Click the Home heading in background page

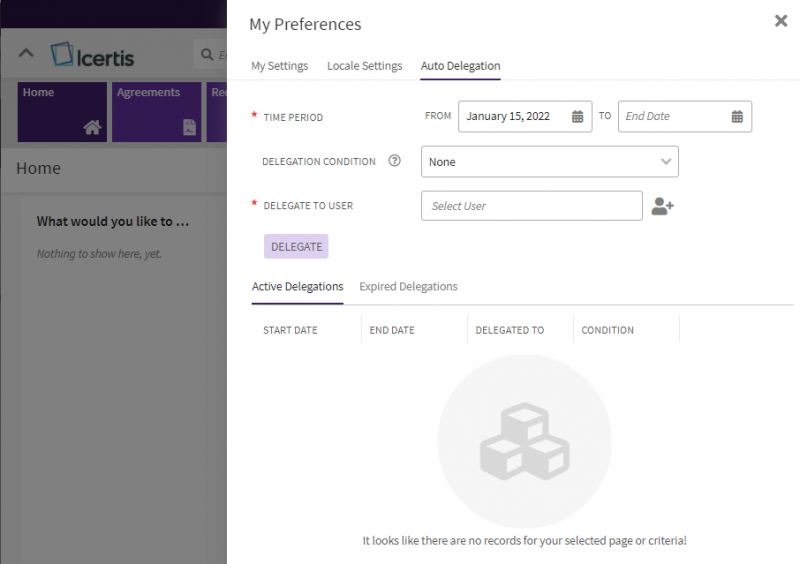point(38,168)
